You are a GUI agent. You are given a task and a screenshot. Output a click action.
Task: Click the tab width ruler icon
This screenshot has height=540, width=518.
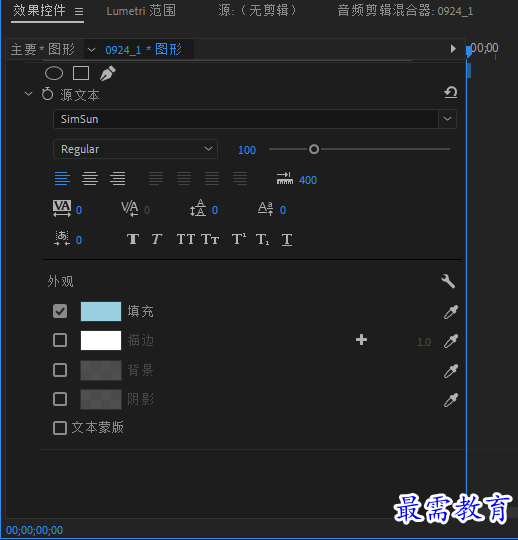tap(285, 178)
